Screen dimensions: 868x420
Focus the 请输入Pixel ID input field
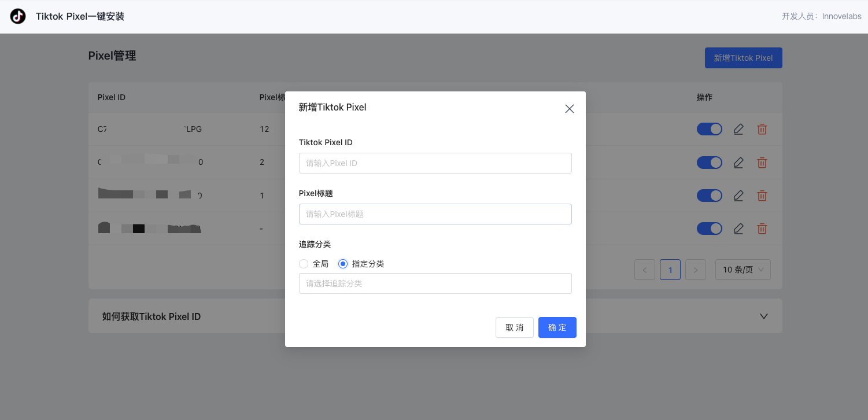(435, 163)
